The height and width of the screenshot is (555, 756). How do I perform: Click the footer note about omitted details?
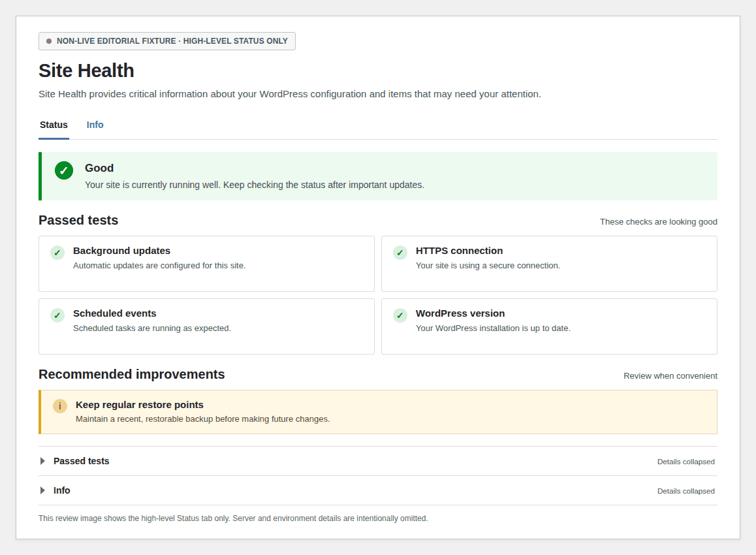(233, 518)
